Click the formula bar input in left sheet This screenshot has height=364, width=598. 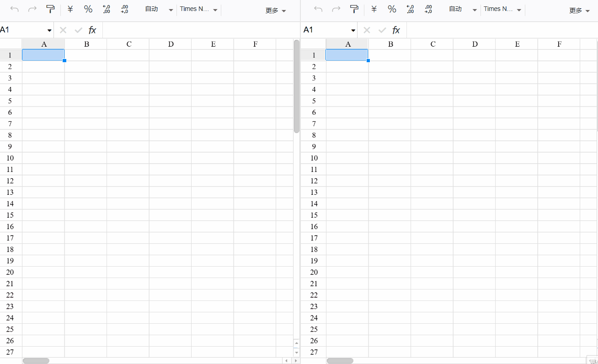[201, 30]
